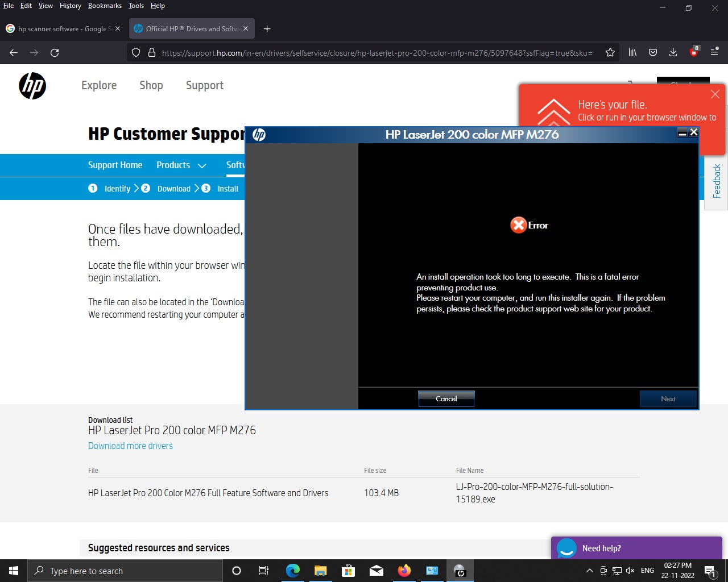
Task: Close the red 'Here's your file' notification
Action: [x=715, y=94]
